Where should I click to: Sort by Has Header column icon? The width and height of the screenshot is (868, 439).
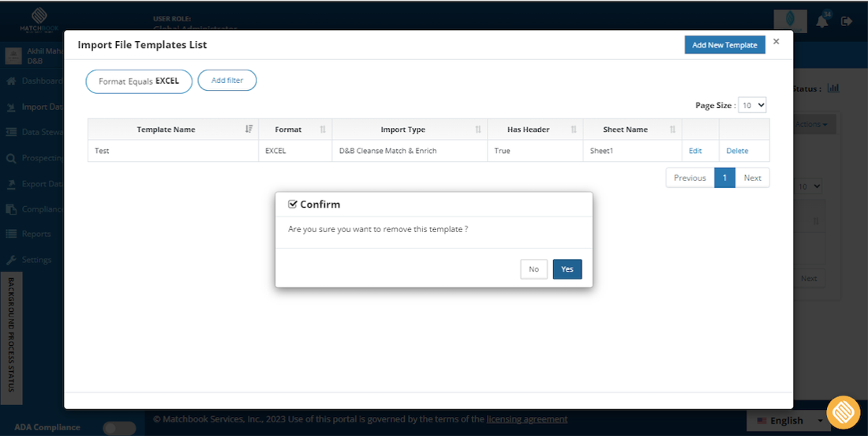[x=574, y=129]
